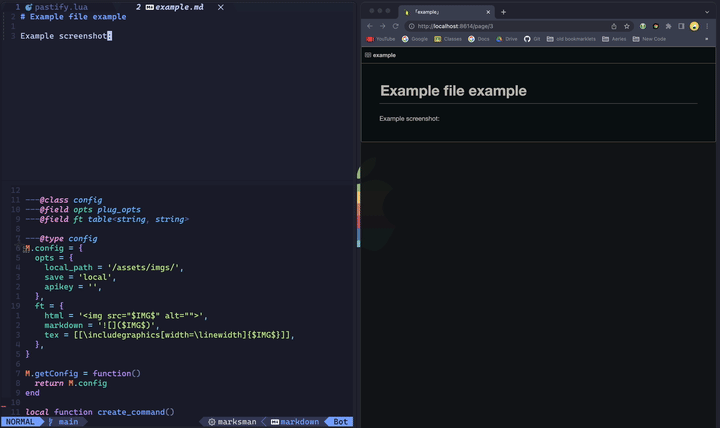Viewport: 720px width, 428px height.
Task: Open a new browser tab
Action: pos(503,12)
